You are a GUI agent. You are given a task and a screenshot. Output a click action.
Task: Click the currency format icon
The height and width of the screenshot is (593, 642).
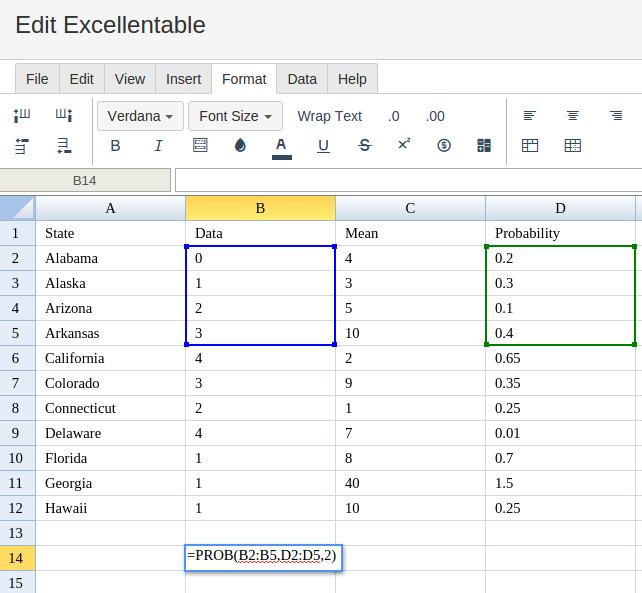point(444,146)
